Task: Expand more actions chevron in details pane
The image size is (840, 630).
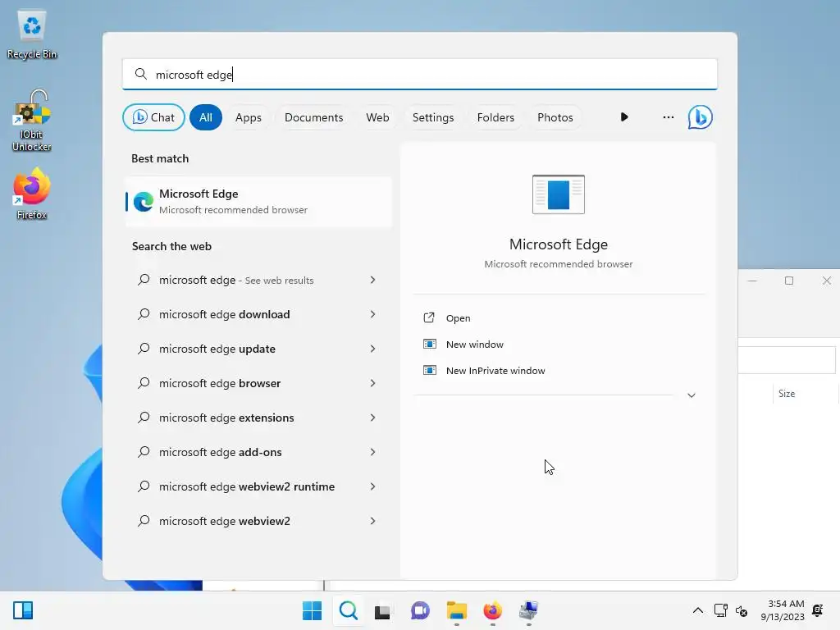Action: coord(691,395)
